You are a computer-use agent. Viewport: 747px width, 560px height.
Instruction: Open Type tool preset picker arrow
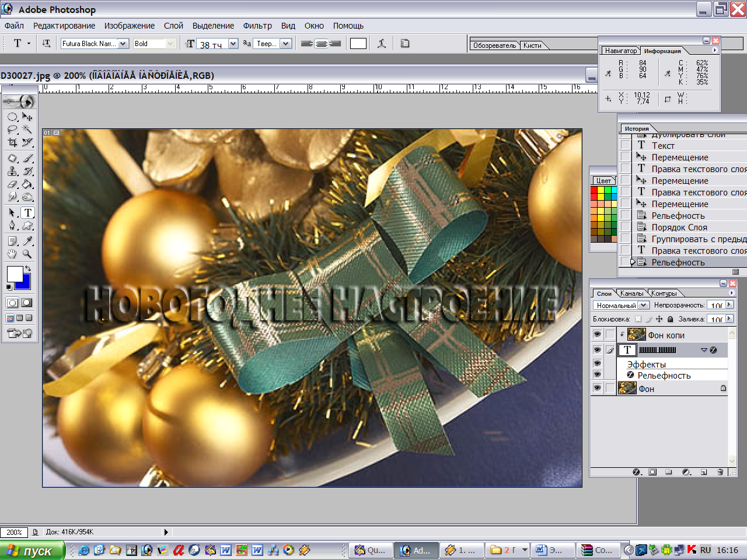pos(29,43)
